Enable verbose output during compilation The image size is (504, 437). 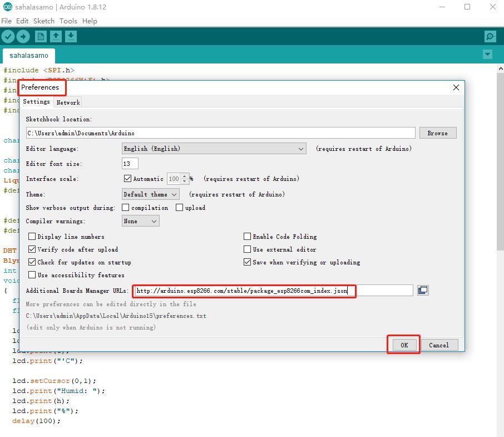pyautogui.click(x=125, y=208)
